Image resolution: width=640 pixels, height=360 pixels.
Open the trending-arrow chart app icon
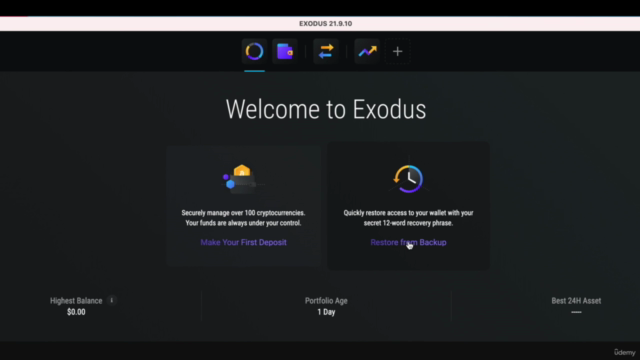tap(367, 51)
